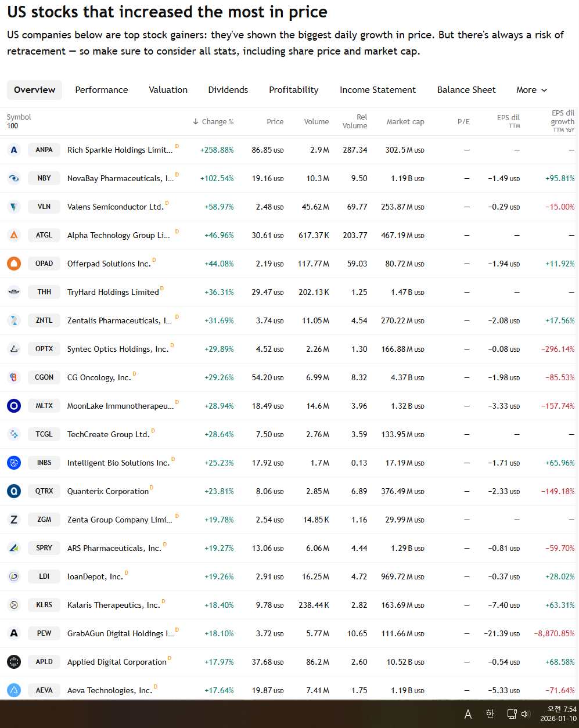Open the ANPA ticker symbol button
The height and width of the screenshot is (728, 579).
(x=44, y=150)
